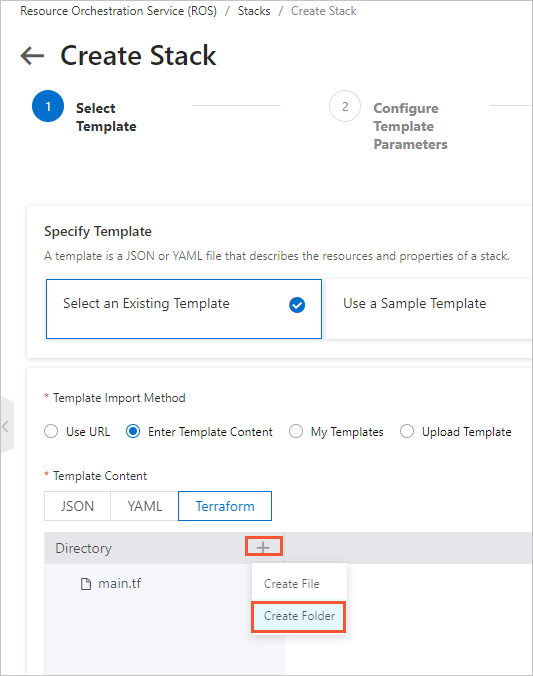Click the main.tf file icon
The image size is (533, 676).
[x=86, y=584]
